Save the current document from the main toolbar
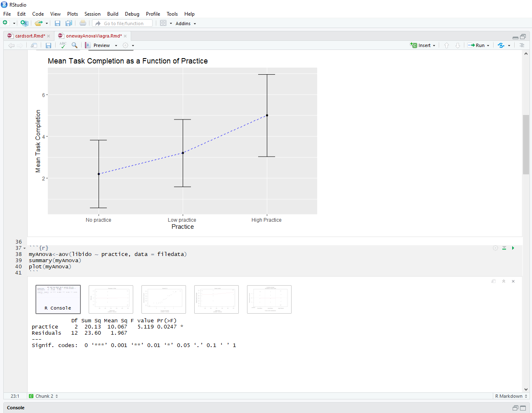This screenshot has height=413, width=532. pyautogui.click(x=57, y=23)
